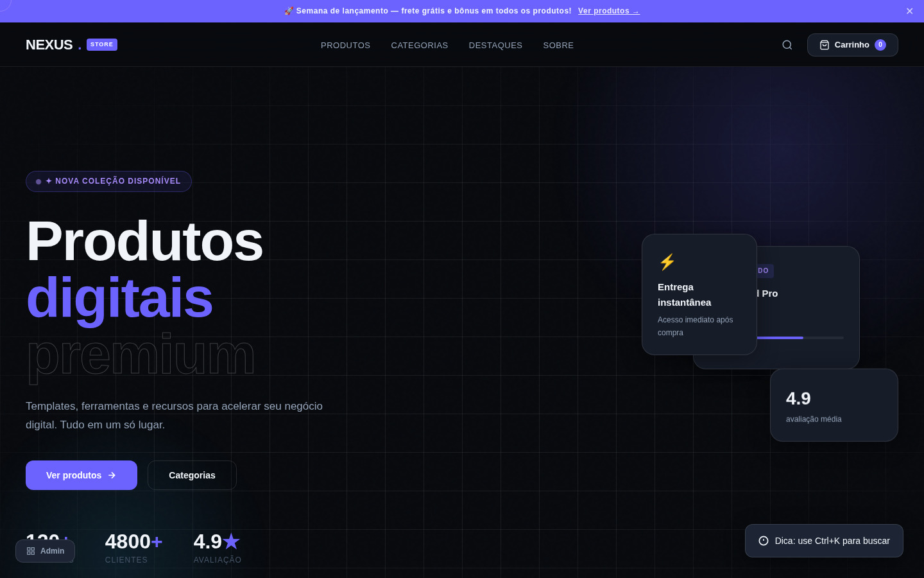The image size is (924, 578).
Task: Open the SOBRE navigation link
Action: (x=558, y=46)
